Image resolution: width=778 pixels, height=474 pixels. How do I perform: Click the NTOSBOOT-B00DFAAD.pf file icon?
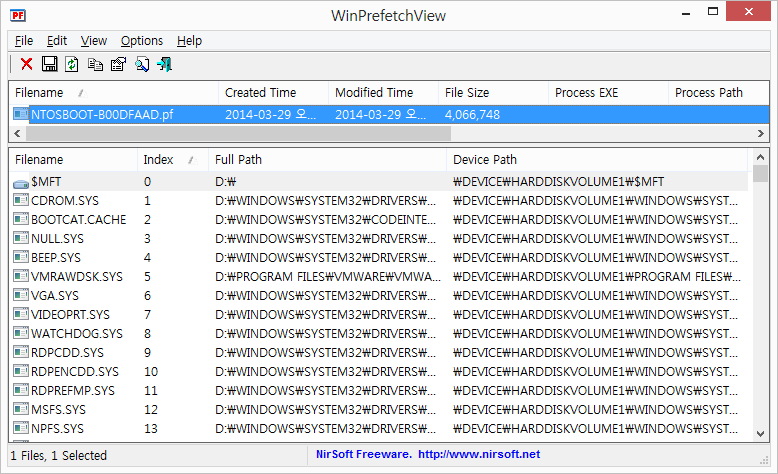[21, 114]
